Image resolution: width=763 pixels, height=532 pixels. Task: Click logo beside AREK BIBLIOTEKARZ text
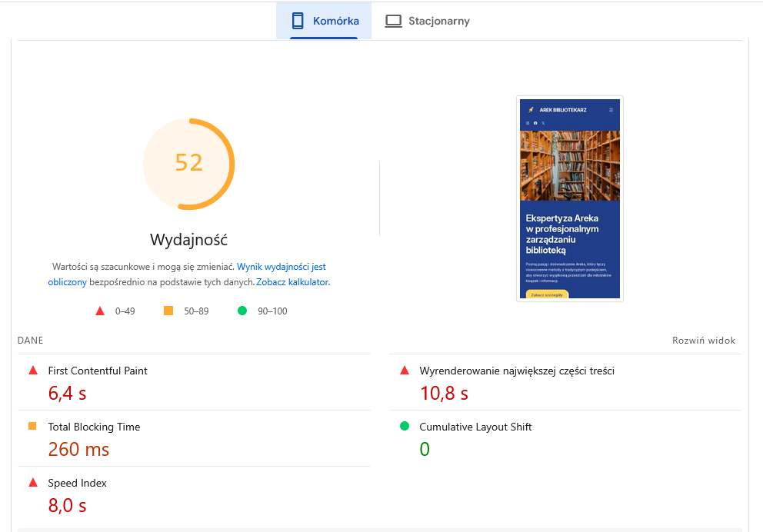(x=531, y=110)
